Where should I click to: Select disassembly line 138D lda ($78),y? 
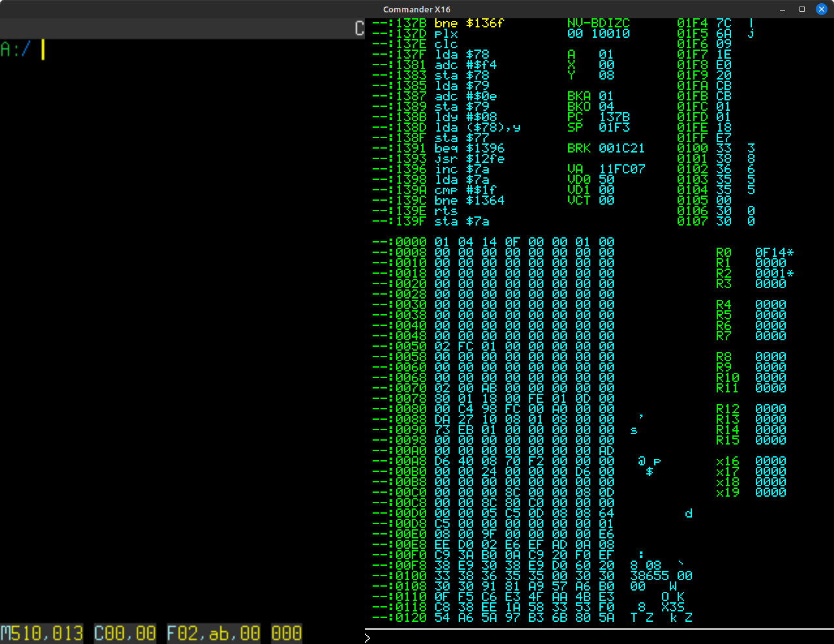point(446,128)
